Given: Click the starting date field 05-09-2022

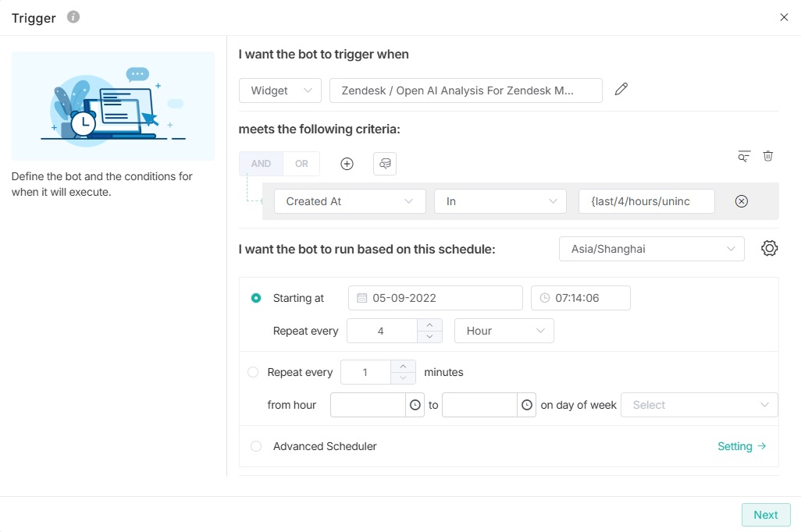Looking at the screenshot, I should (435, 298).
